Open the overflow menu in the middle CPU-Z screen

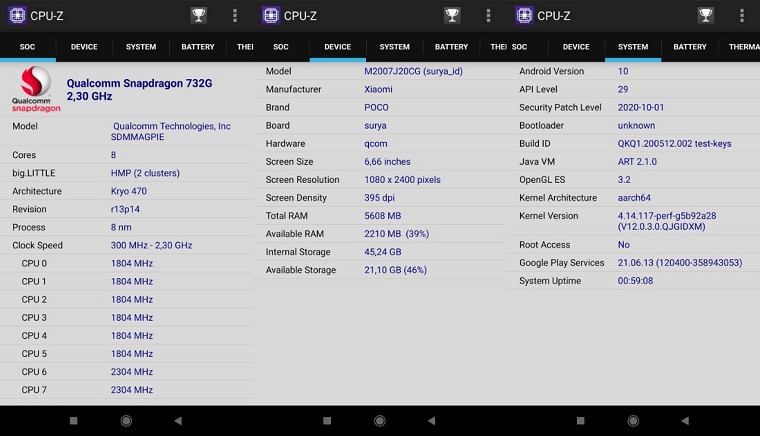(x=489, y=16)
